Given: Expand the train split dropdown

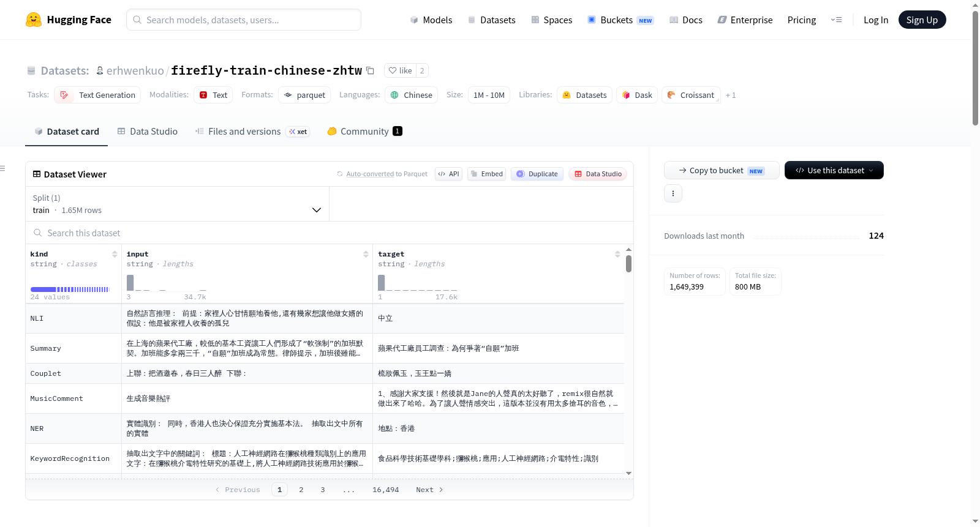Looking at the screenshot, I should [177, 204].
